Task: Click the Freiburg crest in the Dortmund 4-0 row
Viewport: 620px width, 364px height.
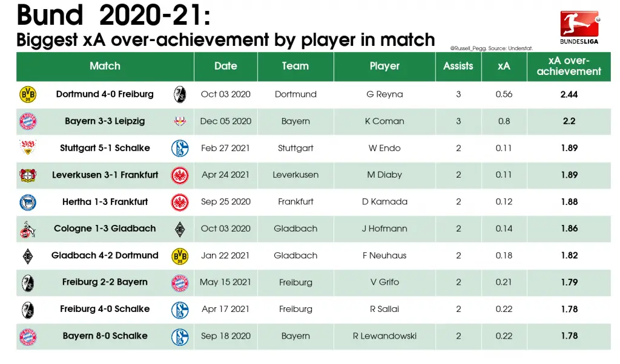Action: tap(180, 95)
